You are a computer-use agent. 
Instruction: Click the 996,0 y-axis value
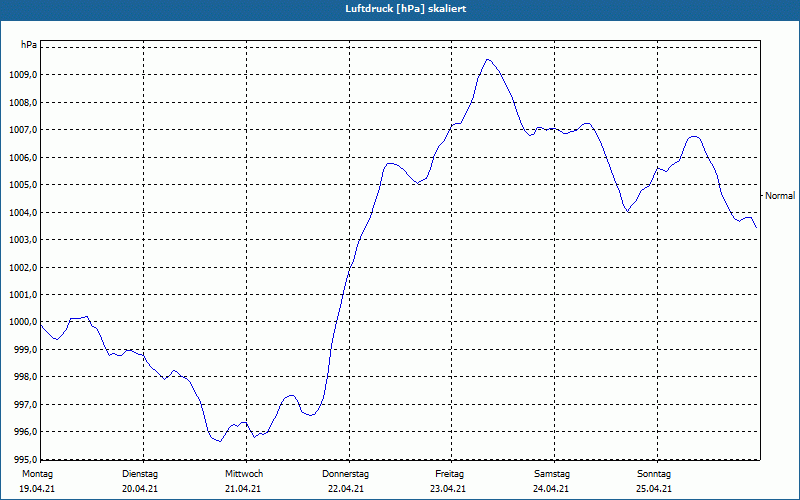coord(25,432)
